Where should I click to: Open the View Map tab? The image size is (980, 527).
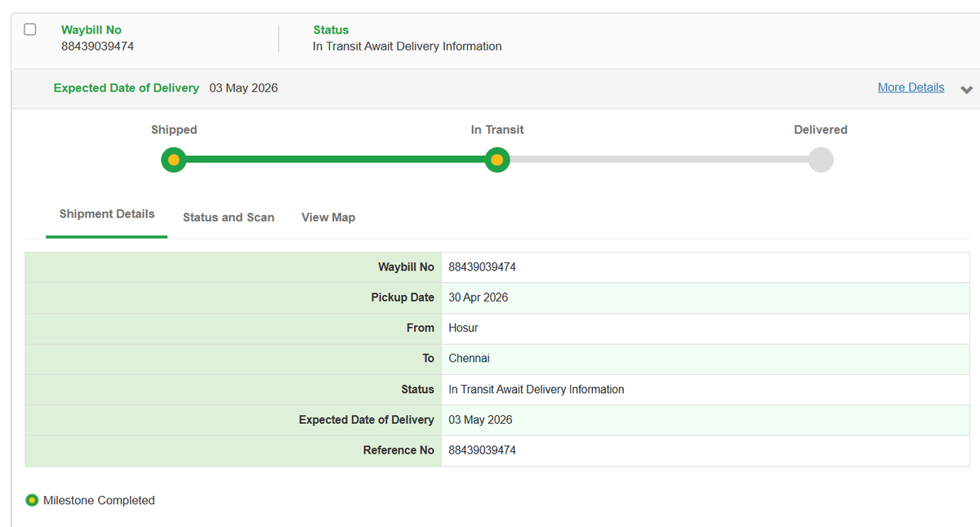(x=328, y=217)
